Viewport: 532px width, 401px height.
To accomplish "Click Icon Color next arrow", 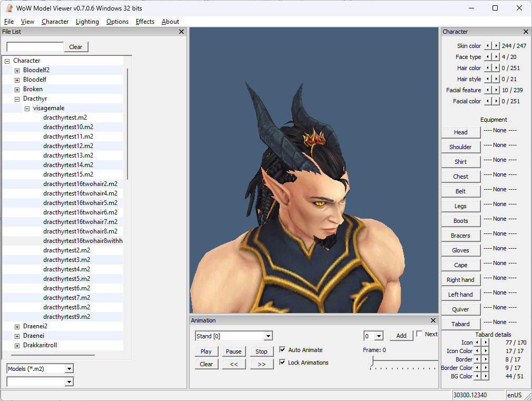I will tap(486, 351).
